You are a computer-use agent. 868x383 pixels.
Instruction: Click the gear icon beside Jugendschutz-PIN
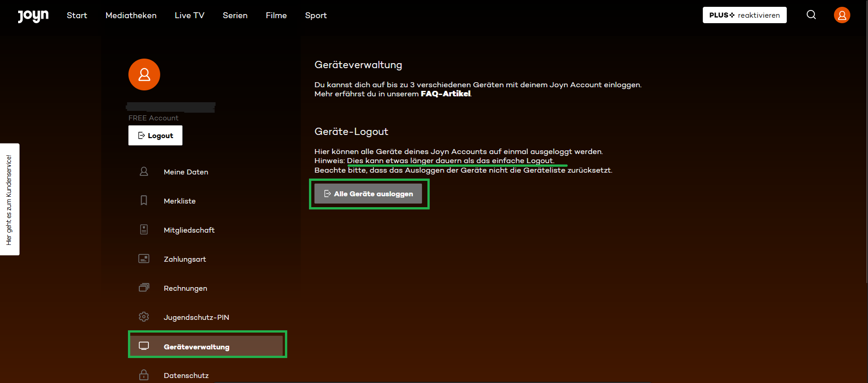coord(144,317)
